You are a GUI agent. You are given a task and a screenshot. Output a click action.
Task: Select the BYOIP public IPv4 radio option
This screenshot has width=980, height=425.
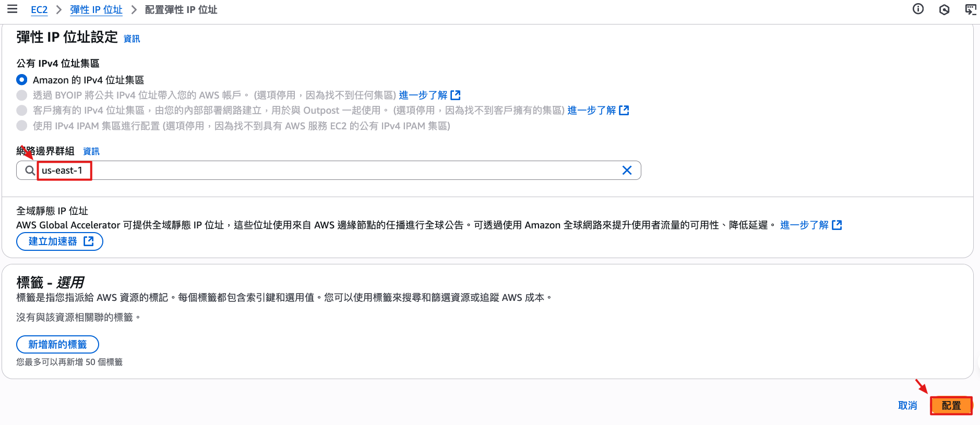click(22, 95)
